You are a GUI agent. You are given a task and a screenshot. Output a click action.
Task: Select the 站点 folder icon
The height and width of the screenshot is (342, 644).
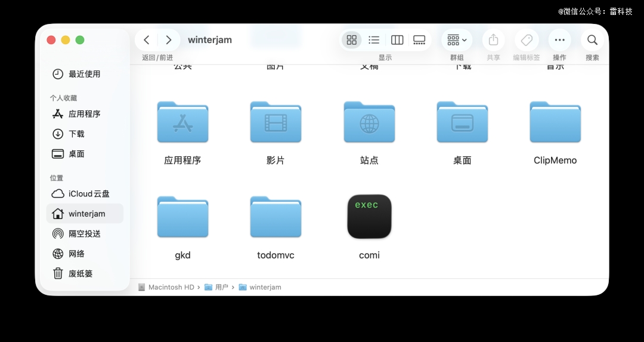tap(369, 122)
